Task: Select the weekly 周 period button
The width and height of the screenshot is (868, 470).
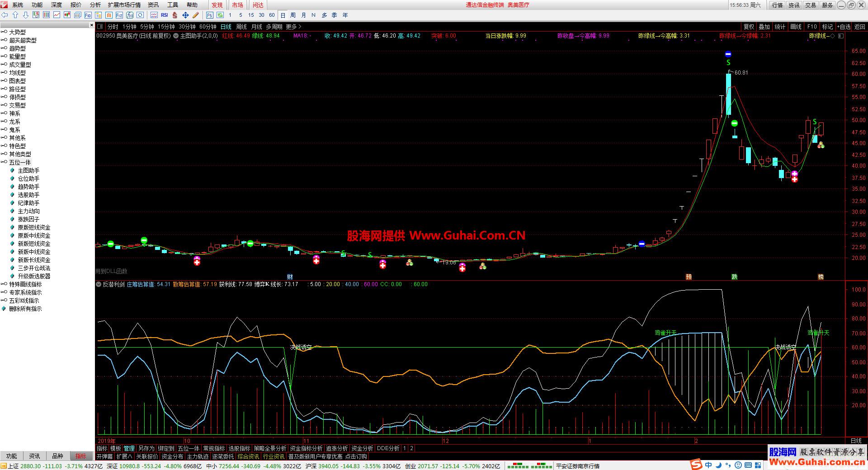Action: (x=293, y=15)
